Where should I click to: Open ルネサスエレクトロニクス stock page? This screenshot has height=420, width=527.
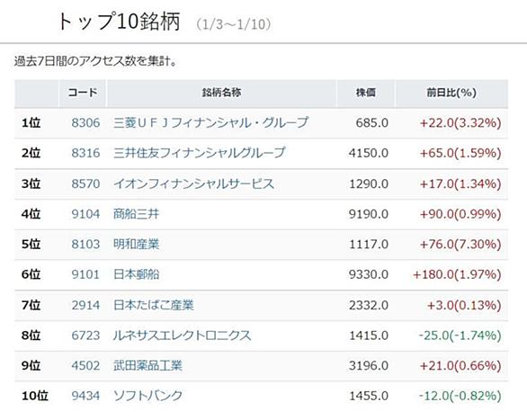click(x=183, y=335)
